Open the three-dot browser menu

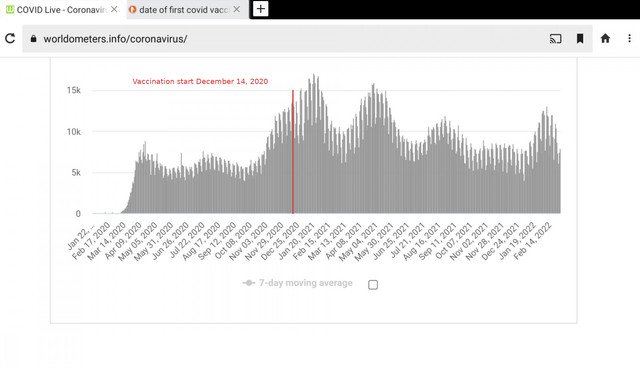pos(629,38)
